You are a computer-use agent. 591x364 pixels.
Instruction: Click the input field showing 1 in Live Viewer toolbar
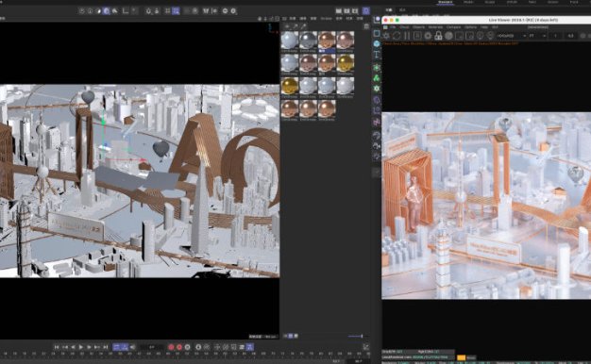pyautogui.click(x=555, y=36)
